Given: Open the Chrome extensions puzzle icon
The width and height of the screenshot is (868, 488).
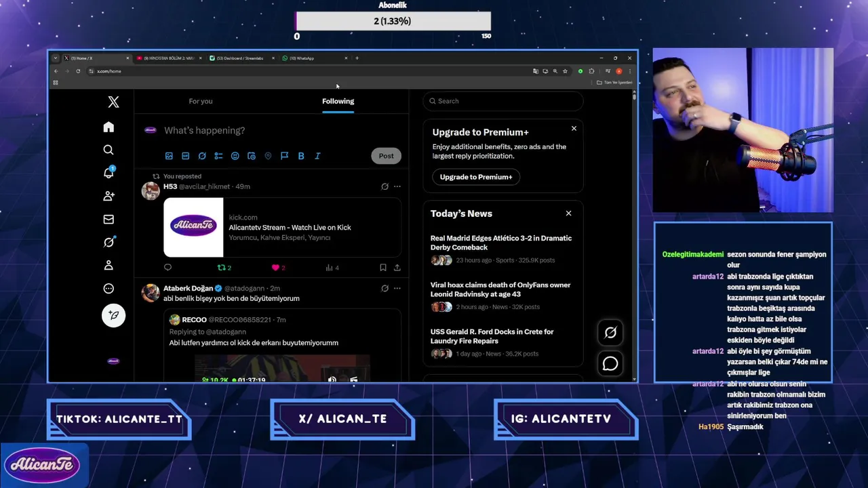Looking at the screenshot, I should tap(591, 71).
